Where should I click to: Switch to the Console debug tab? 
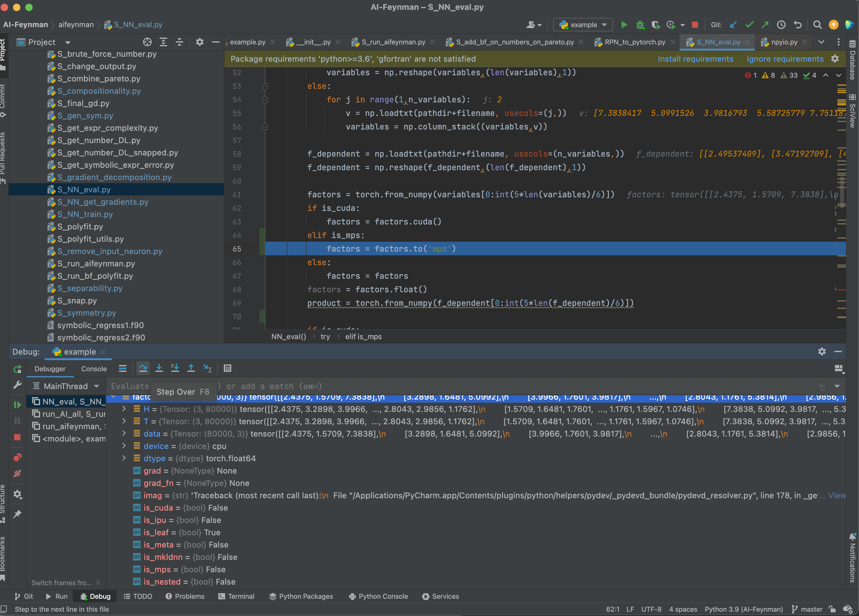click(x=94, y=369)
